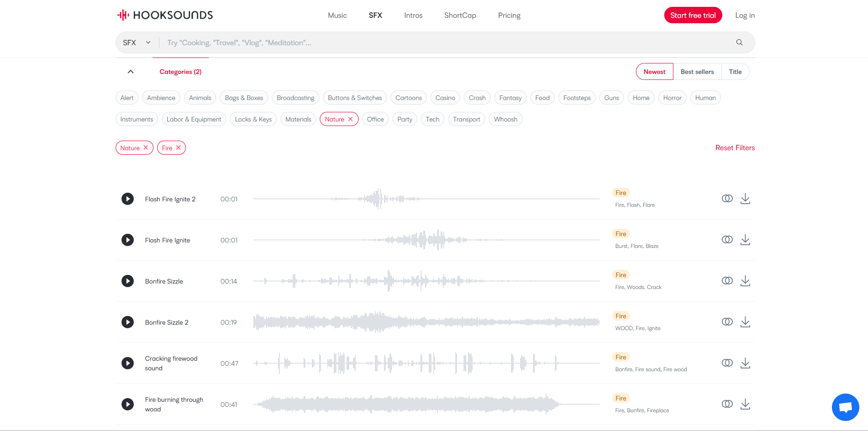Click the search magnifier icon
This screenshot has width=868, height=431.
point(739,42)
